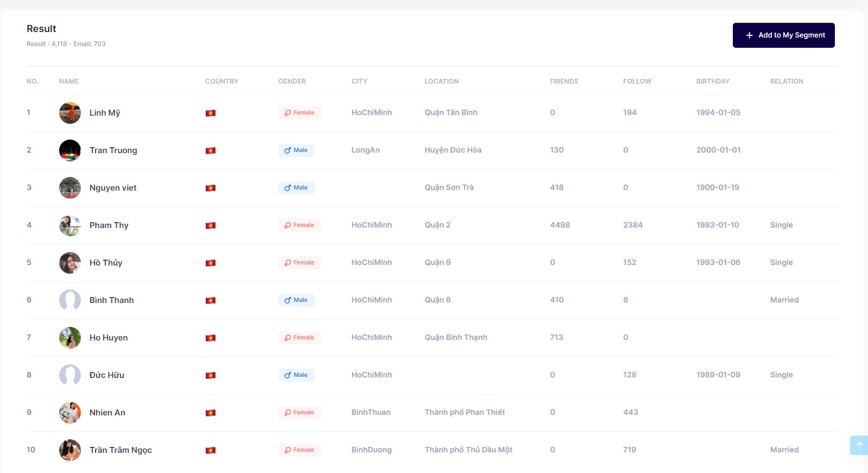Click the name Nguyen viet

click(x=113, y=188)
